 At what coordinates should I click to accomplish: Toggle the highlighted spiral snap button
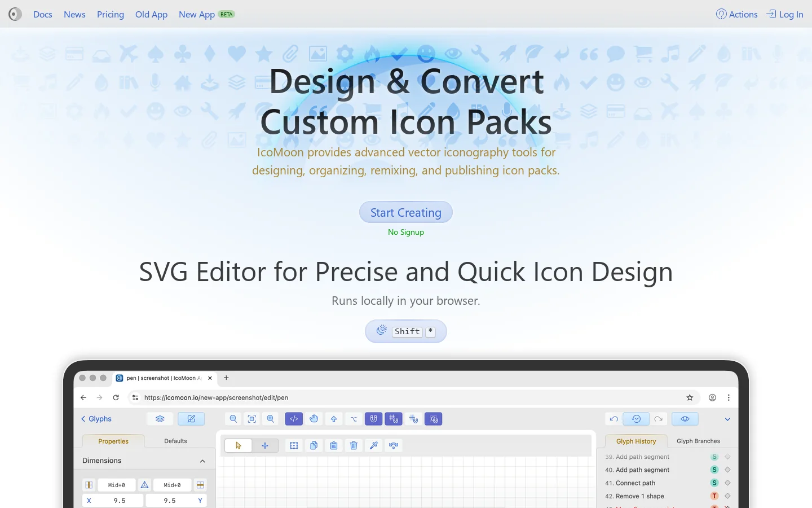(433, 419)
